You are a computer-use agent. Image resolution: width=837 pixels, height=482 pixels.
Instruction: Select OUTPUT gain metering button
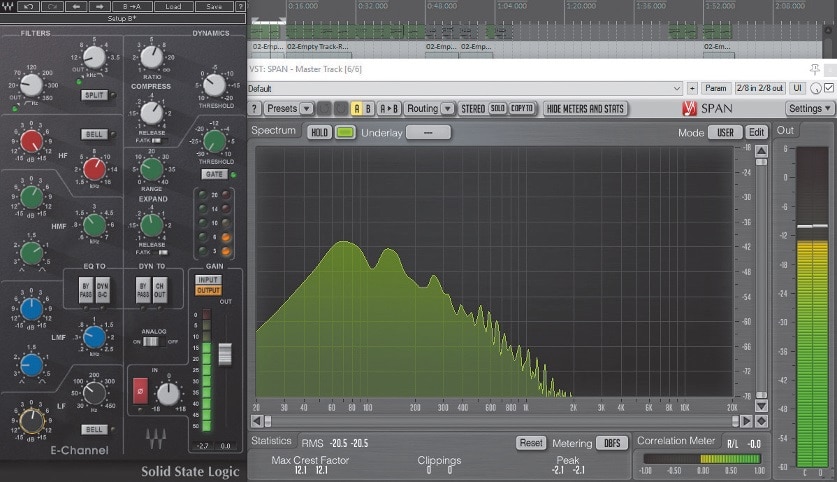pyautogui.click(x=208, y=290)
